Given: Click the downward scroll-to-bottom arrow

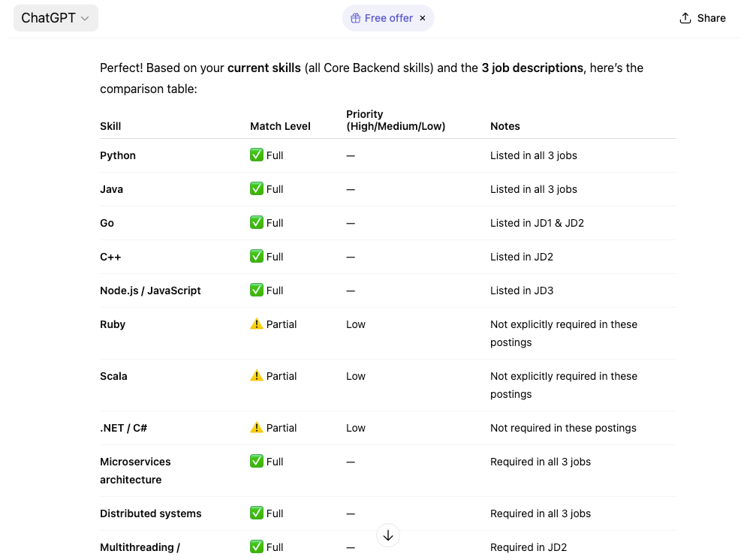Looking at the screenshot, I should (388, 535).
